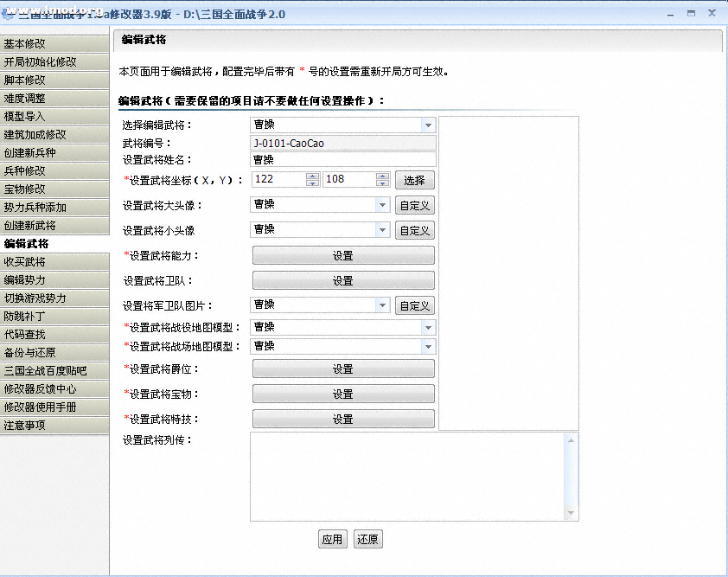Click 自定义 button for 大头像

coord(415,205)
